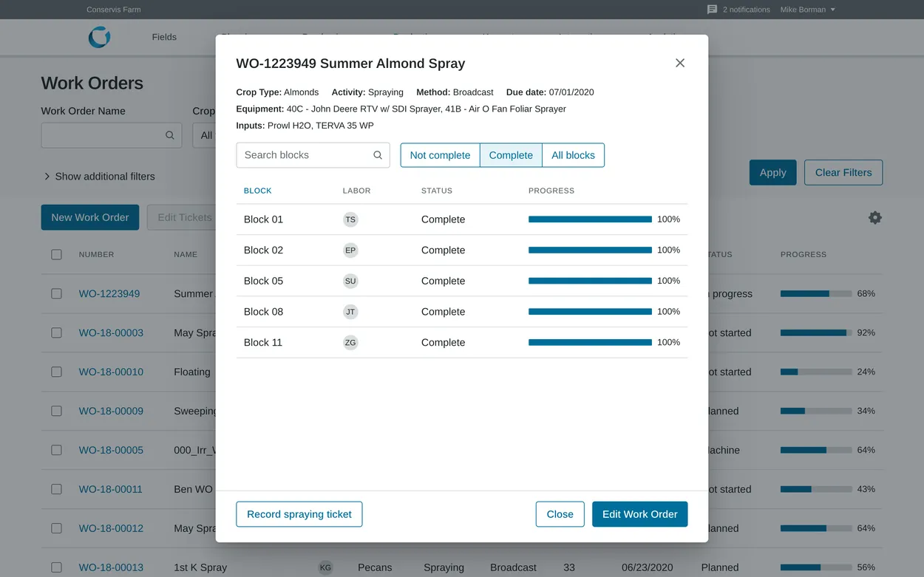The height and width of the screenshot is (577, 924).
Task: Sort by the BLOCK column header
Action: [258, 191]
